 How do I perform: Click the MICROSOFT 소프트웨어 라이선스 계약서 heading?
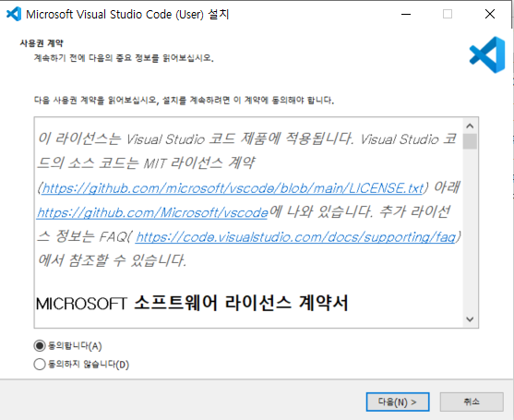[x=192, y=303]
